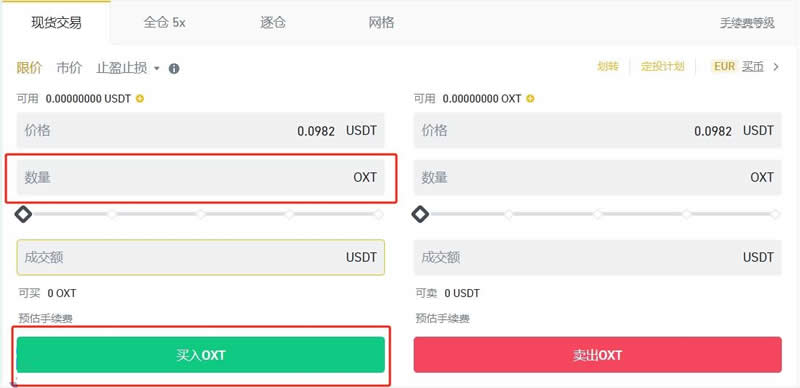The image size is (800, 388).
Task: Click the buy-side 数量 OXT input field
Action: (x=201, y=177)
